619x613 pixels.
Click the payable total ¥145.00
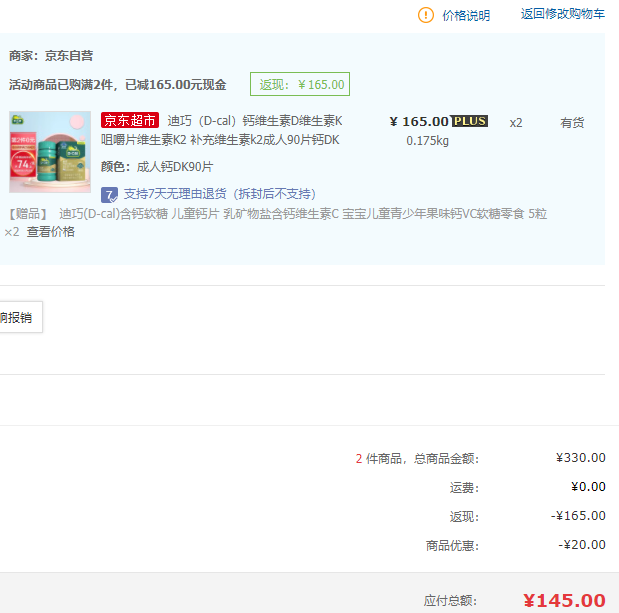(x=565, y=601)
